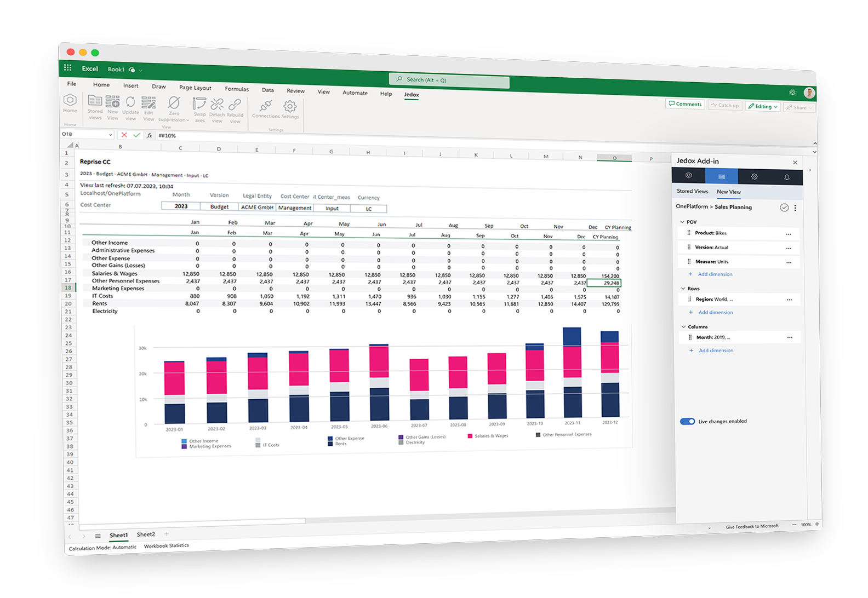This screenshot has width=868, height=598.
Task: Click the checkmark circle beside Sales Planning
Action: point(784,208)
